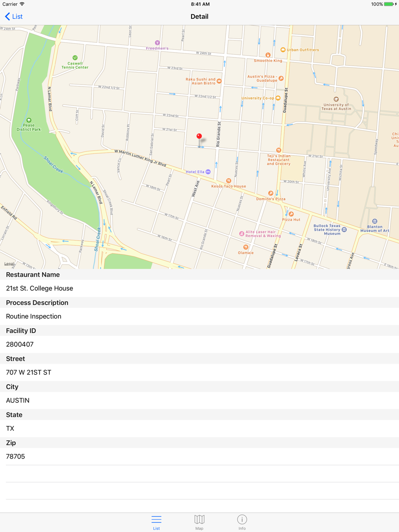
Task: Select Caswell Tennis Center icon
Action: (x=75, y=58)
